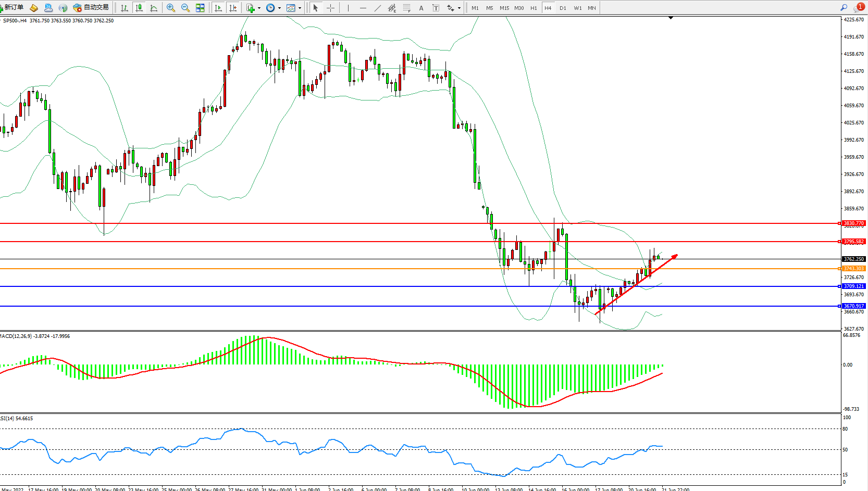Click the Zoom In magnifier icon

tap(170, 8)
